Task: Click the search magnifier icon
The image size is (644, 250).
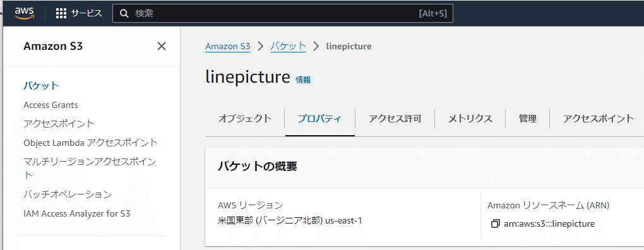Action: 124,13
